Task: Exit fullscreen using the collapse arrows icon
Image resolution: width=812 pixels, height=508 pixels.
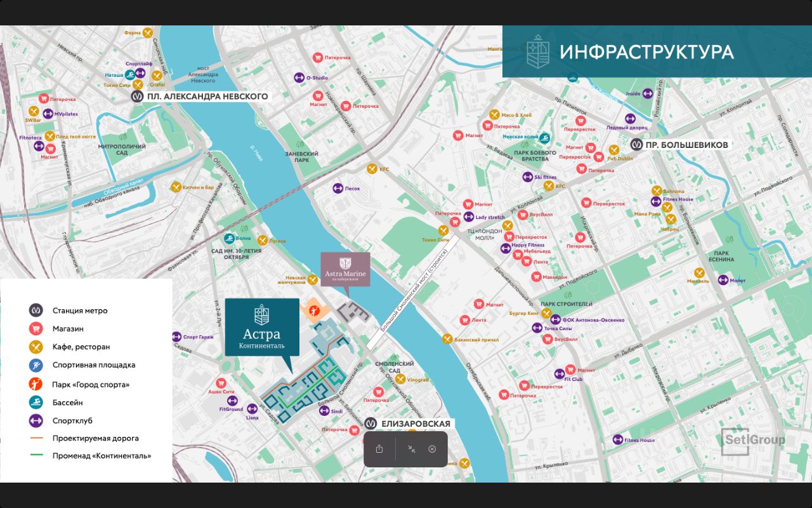Action: [412, 449]
